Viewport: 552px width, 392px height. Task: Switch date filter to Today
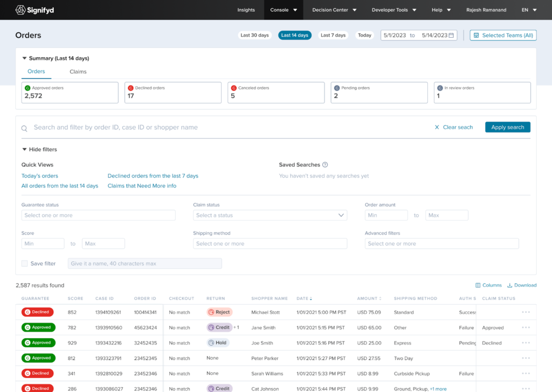tap(364, 34)
